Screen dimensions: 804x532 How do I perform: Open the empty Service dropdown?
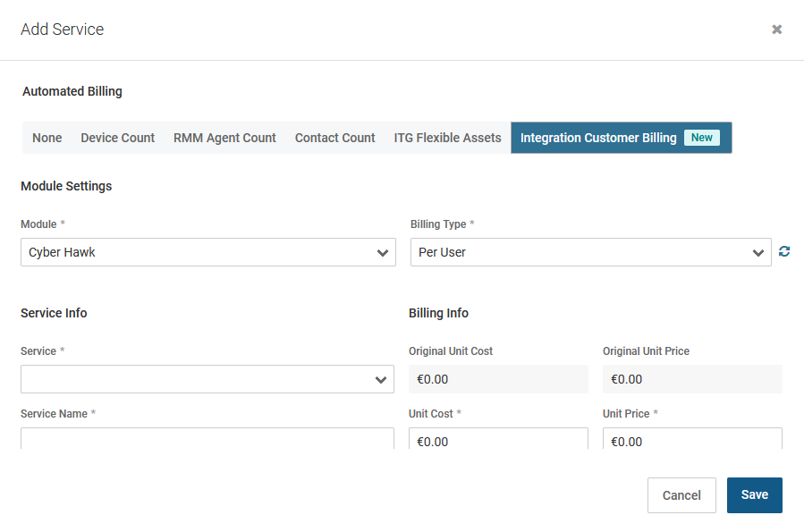click(x=207, y=379)
